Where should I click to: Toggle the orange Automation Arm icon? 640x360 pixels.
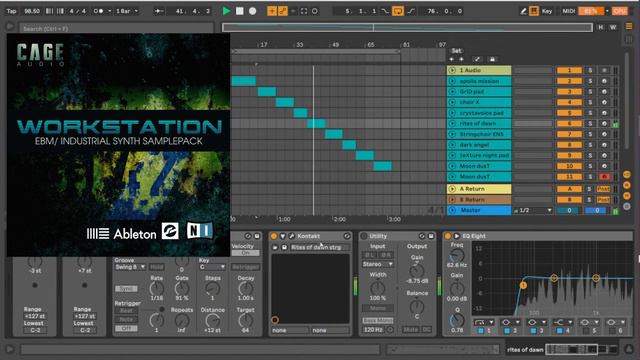point(282,11)
